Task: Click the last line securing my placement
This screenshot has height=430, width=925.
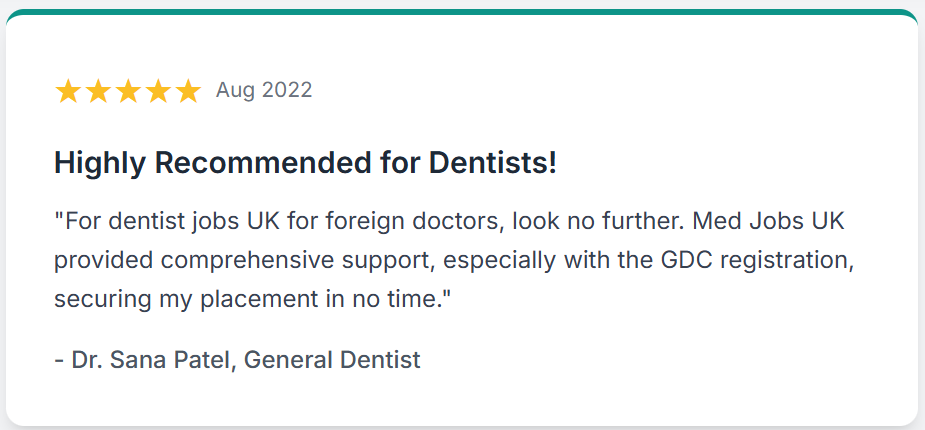Action: tap(252, 300)
